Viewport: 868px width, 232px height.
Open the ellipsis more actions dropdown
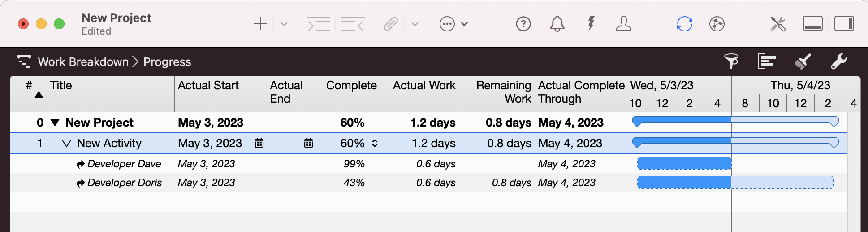click(453, 24)
